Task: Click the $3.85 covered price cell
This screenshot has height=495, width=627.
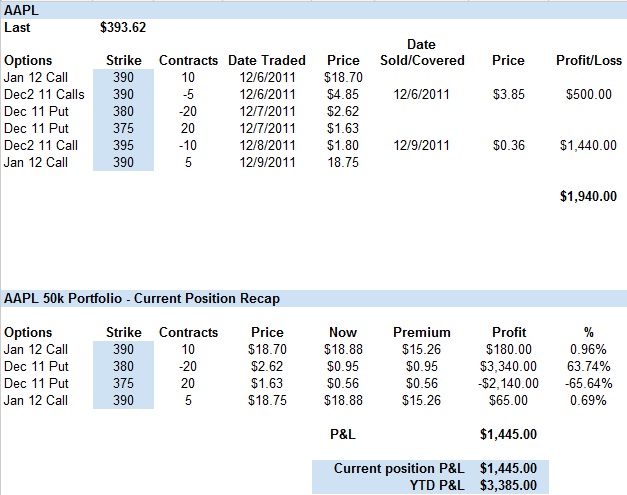Action: (508, 94)
